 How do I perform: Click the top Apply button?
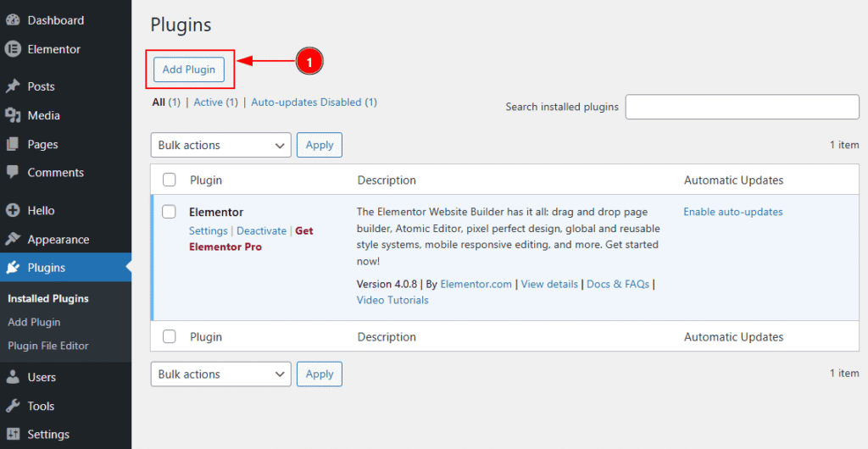click(320, 145)
